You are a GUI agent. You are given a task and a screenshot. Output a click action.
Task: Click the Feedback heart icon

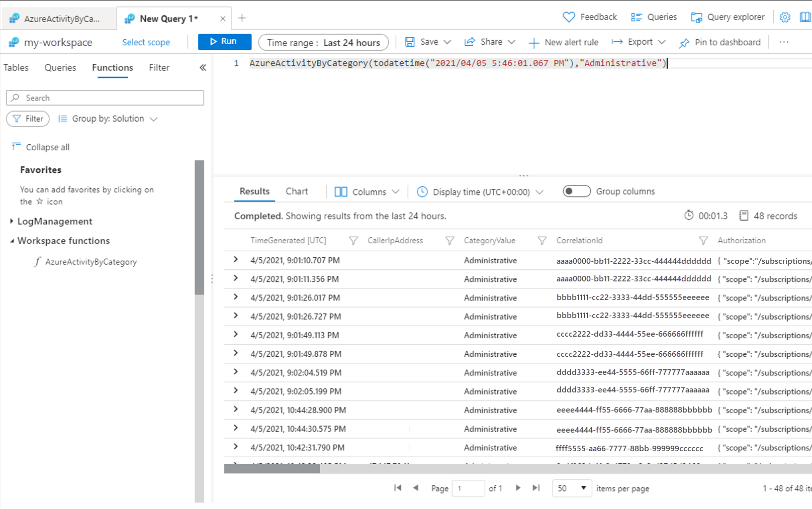click(x=569, y=17)
